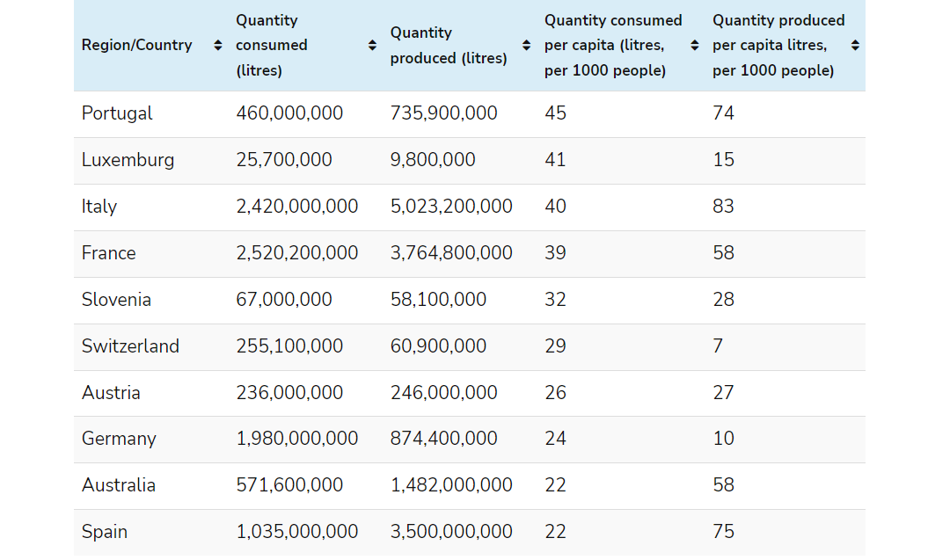Select the Italy row name
This screenshot has height=560, width=928.
coord(99,207)
